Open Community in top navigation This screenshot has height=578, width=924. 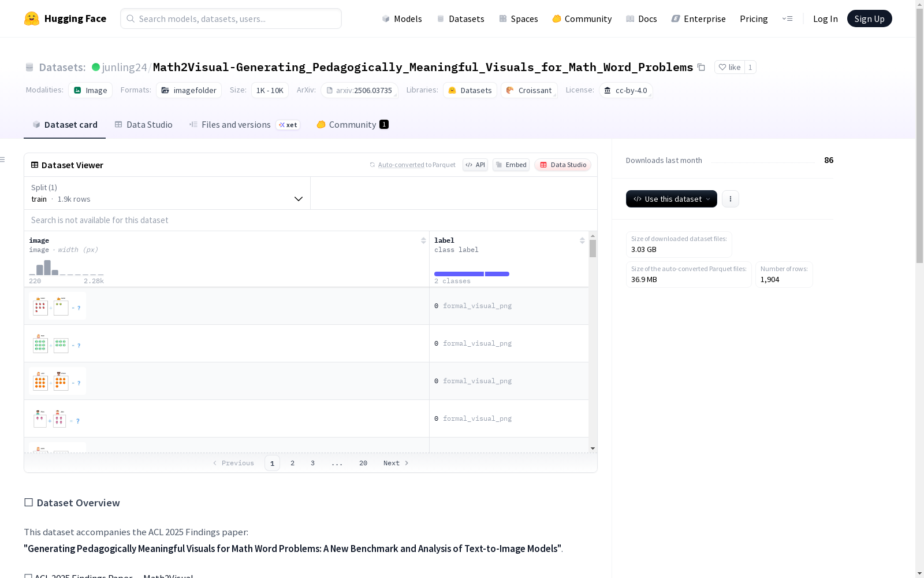[x=582, y=18]
